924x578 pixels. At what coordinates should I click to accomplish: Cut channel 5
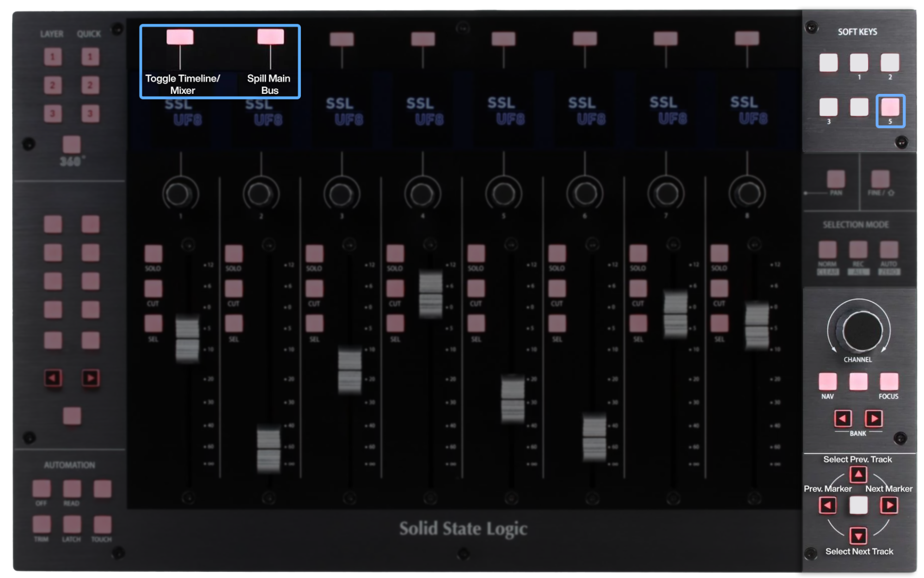coord(476,289)
